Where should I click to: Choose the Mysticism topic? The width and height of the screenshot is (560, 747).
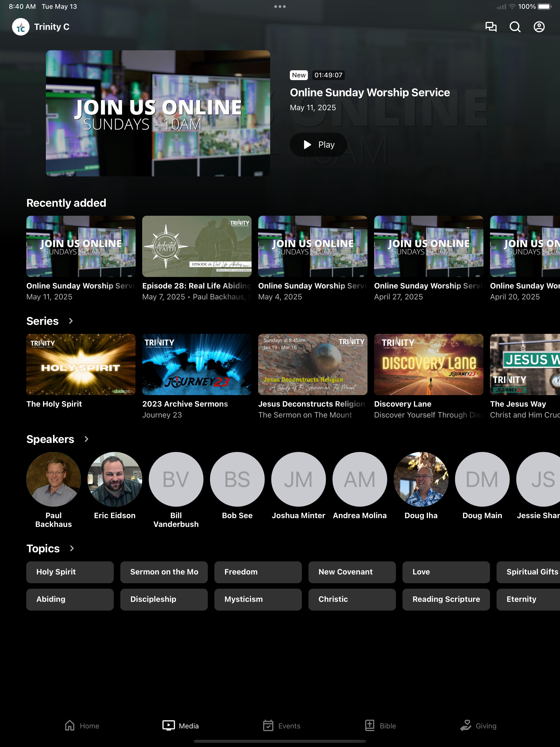pyautogui.click(x=258, y=599)
